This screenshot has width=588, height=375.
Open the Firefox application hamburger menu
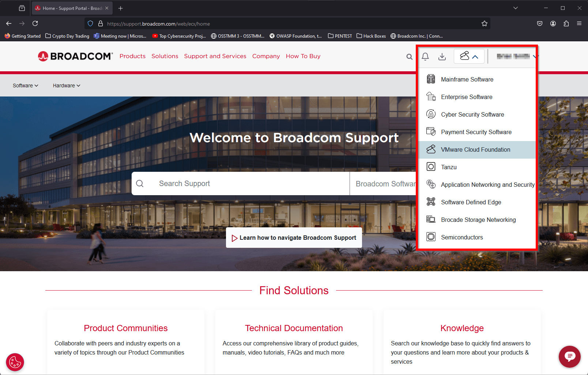(x=579, y=23)
